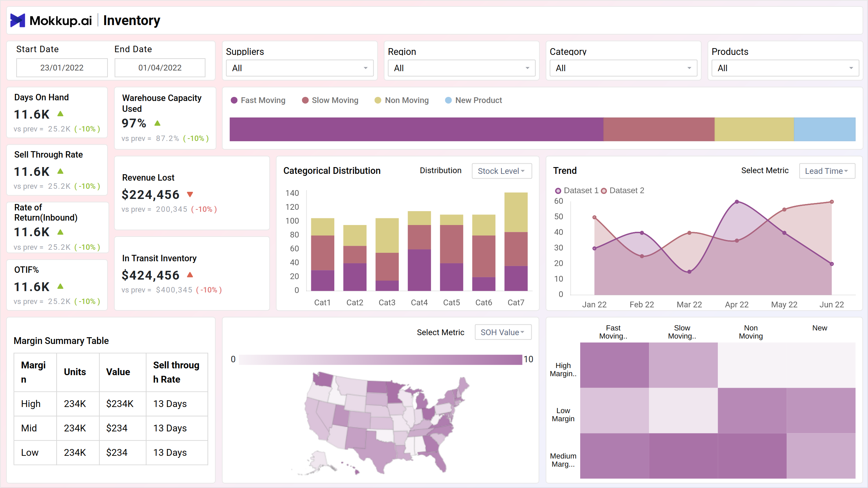Click the Margin Summary Table heading
868x488 pixels.
(61, 341)
